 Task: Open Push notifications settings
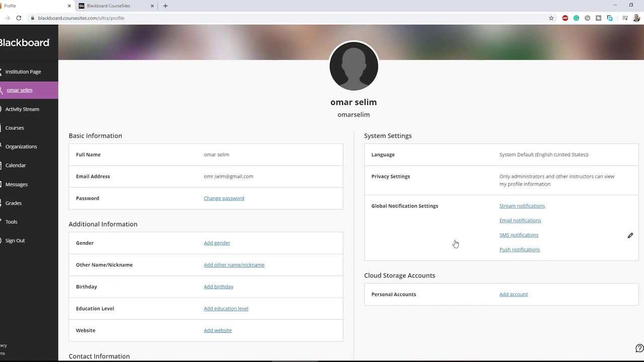[x=520, y=250]
